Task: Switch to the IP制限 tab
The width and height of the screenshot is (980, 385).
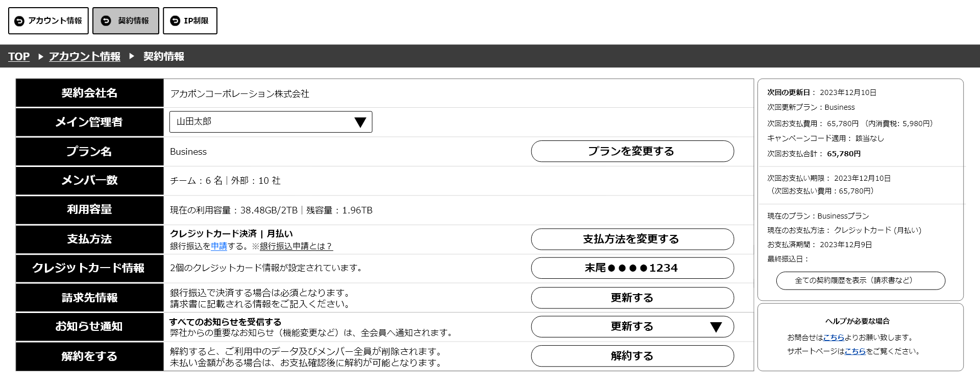Action: (190, 21)
